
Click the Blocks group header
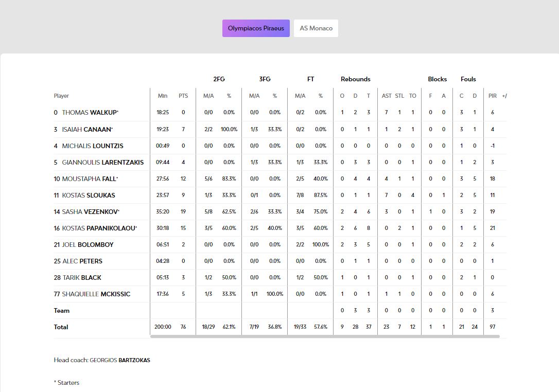[x=438, y=79]
